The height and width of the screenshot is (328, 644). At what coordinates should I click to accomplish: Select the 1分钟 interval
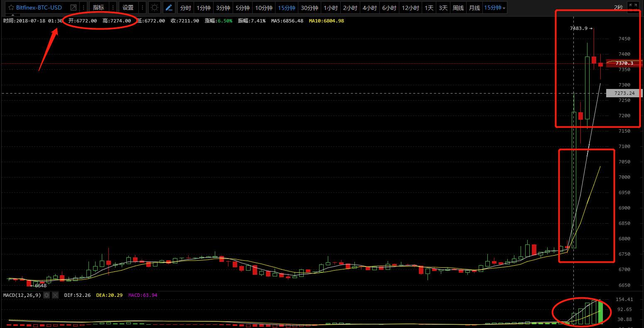tap(204, 7)
